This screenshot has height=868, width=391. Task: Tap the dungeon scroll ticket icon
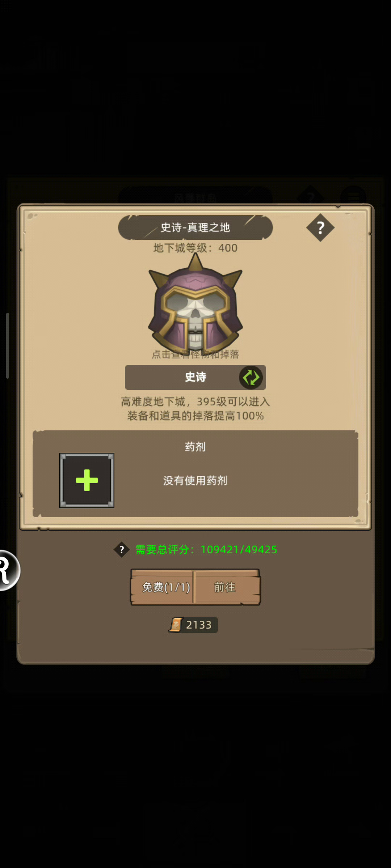tap(176, 625)
